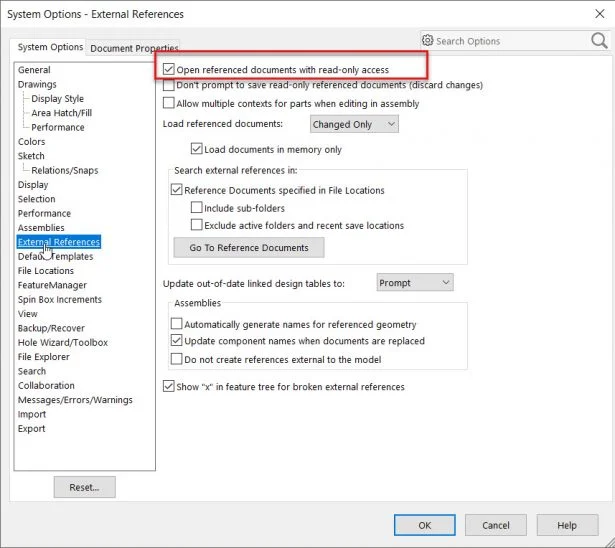Enable Allow multiple contexts for parts checkbox

[x=168, y=103]
